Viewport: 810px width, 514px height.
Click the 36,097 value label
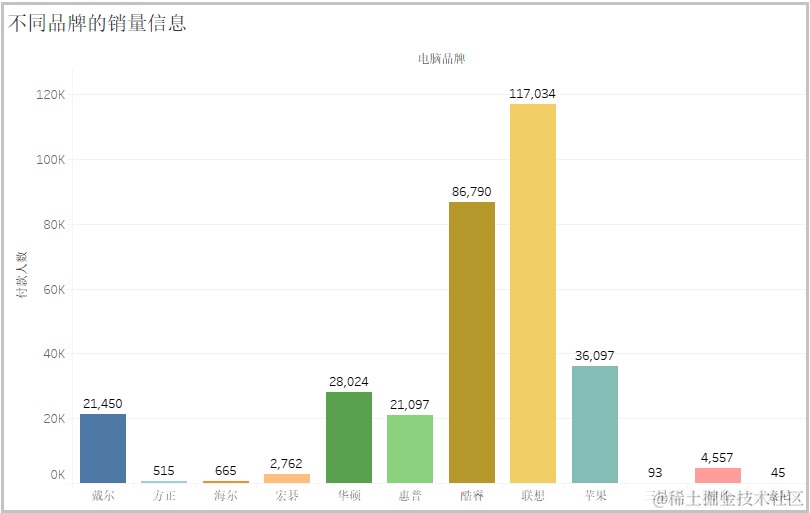coord(595,356)
